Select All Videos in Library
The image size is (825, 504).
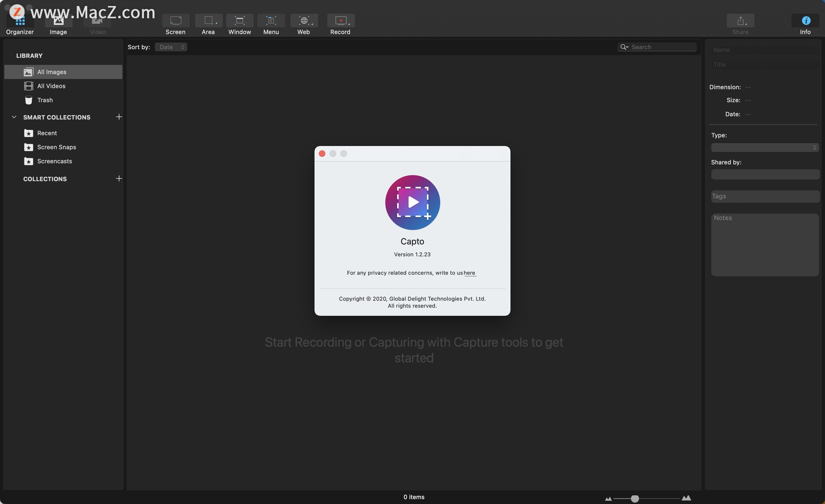click(63, 86)
